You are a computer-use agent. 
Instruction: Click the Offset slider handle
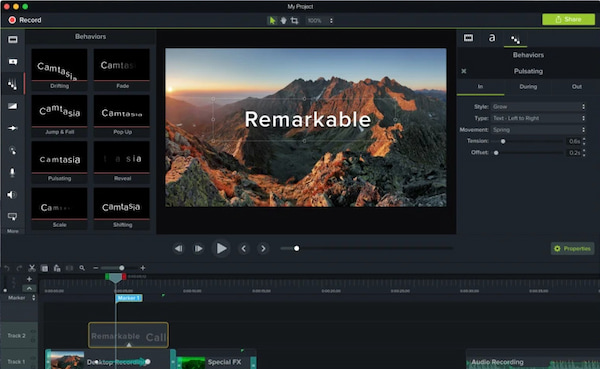click(x=496, y=153)
